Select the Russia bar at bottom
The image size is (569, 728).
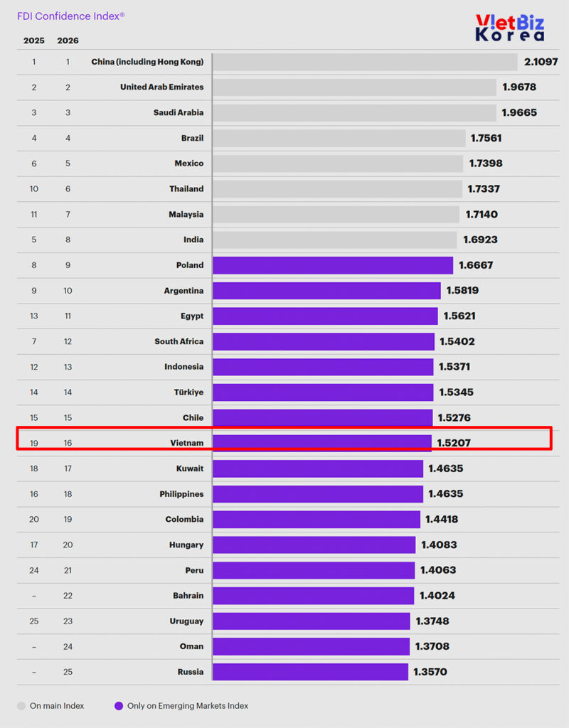[310, 672]
